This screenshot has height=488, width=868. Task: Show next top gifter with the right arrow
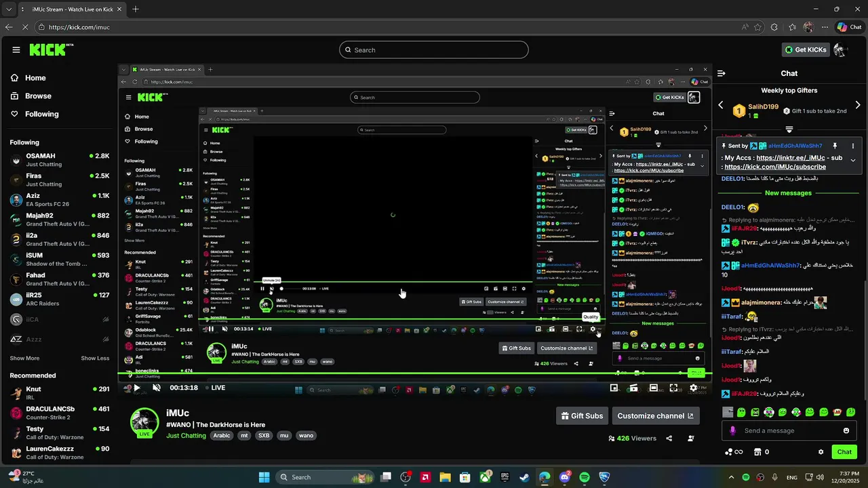(x=858, y=105)
